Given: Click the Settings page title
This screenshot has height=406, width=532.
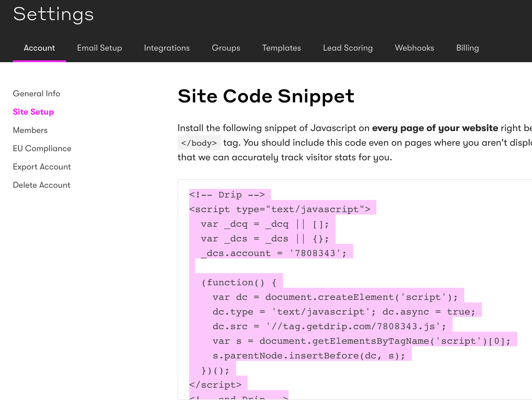Looking at the screenshot, I should pyautogui.click(x=53, y=14).
